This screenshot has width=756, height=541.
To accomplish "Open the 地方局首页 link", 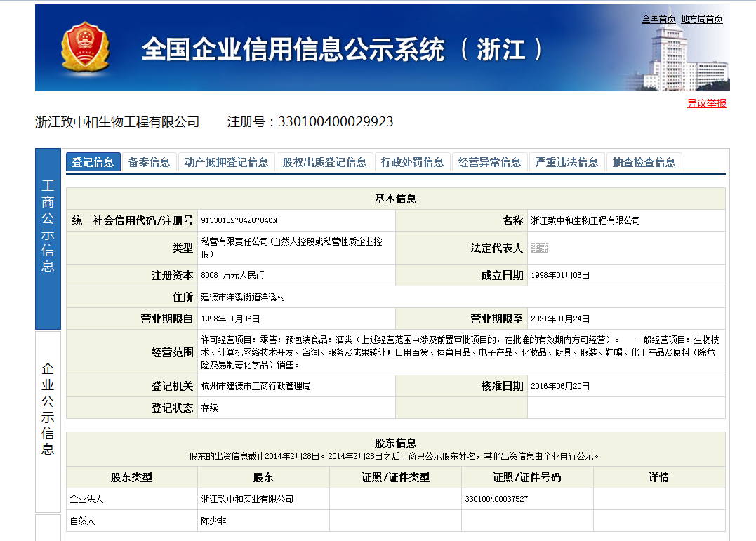I will tap(701, 19).
